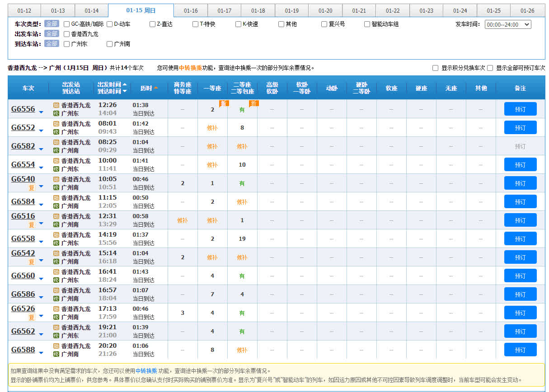Click the 折 discount badge on G6556 second-class seat
The width and height of the screenshot is (549, 392).
pyautogui.click(x=253, y=103)
